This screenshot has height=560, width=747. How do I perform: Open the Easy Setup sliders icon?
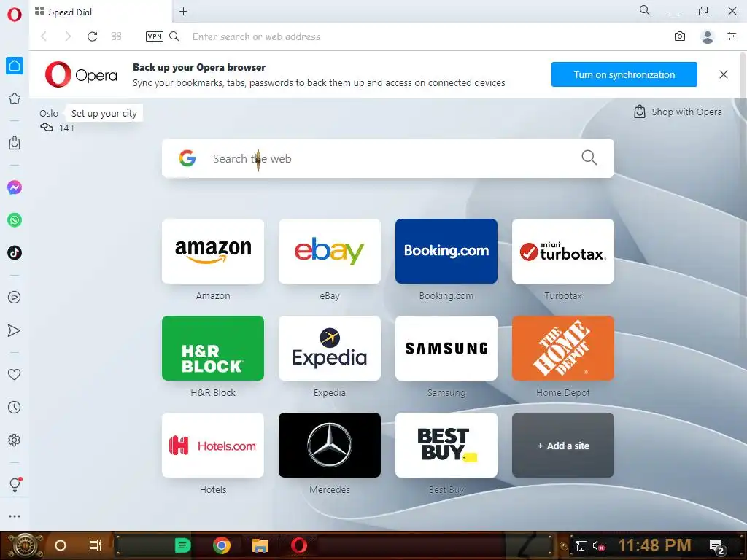(x=732, y=36)
